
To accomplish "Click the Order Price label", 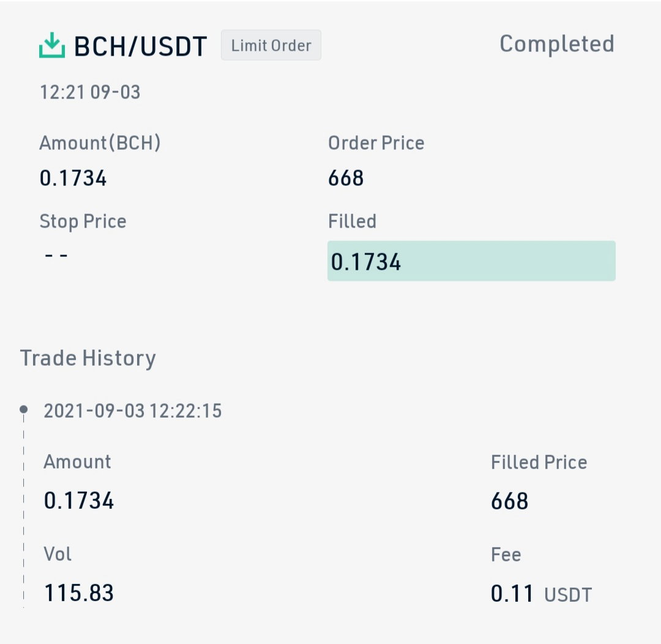I will pos(376,142).
